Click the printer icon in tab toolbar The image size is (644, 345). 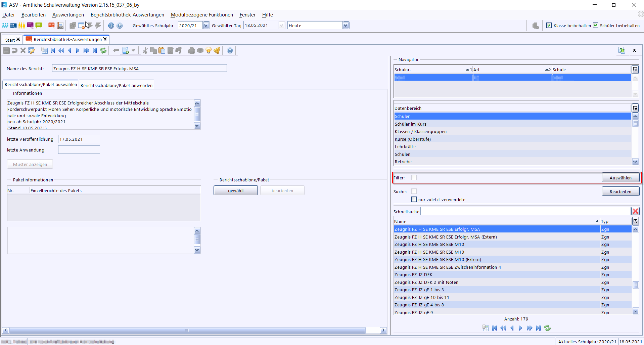tap(192, 50)
